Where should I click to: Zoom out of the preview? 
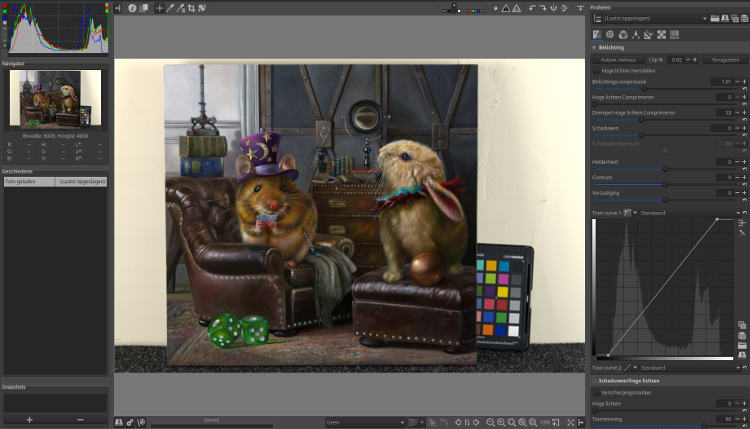[x=490, y=422]
